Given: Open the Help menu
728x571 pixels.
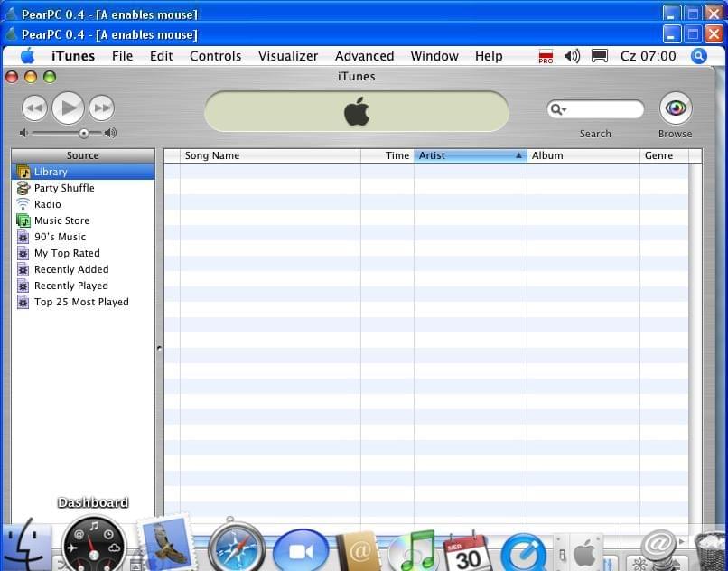Looking at the screenshot, I should tap(489, 56).
